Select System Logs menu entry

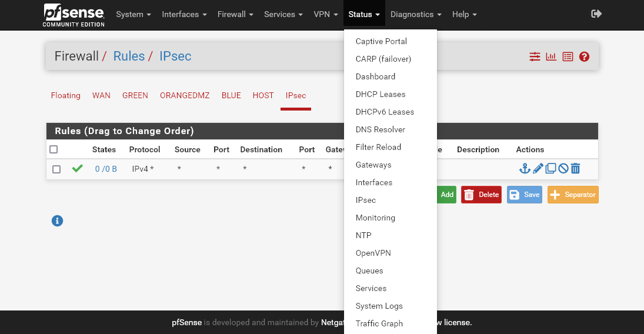(x=390, y=306)
